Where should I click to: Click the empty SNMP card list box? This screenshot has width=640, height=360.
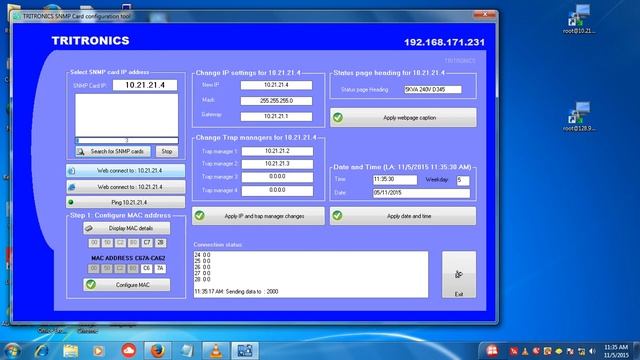[127, 116]
